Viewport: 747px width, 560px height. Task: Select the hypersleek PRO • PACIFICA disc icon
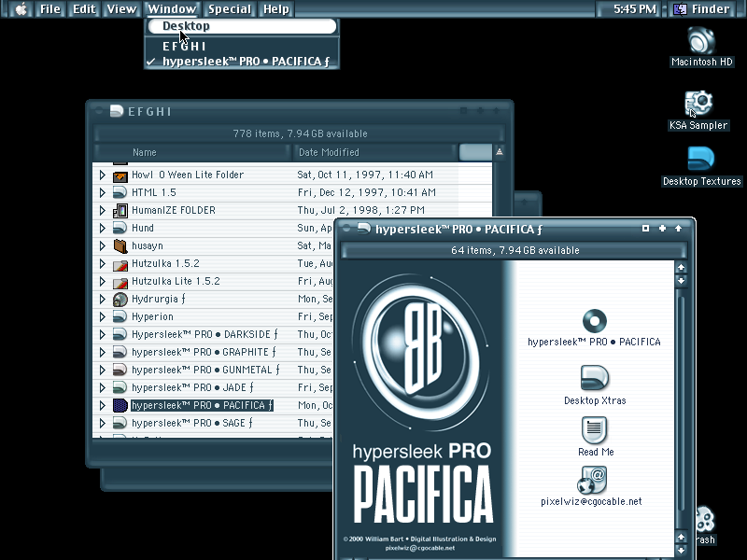(x=594, y=320)
